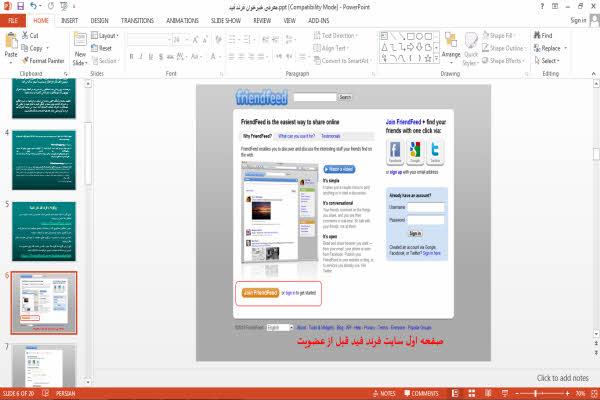The image size is (600, 400).
Task: Click the zoom slider handle
Action: (x=536, y=393)
